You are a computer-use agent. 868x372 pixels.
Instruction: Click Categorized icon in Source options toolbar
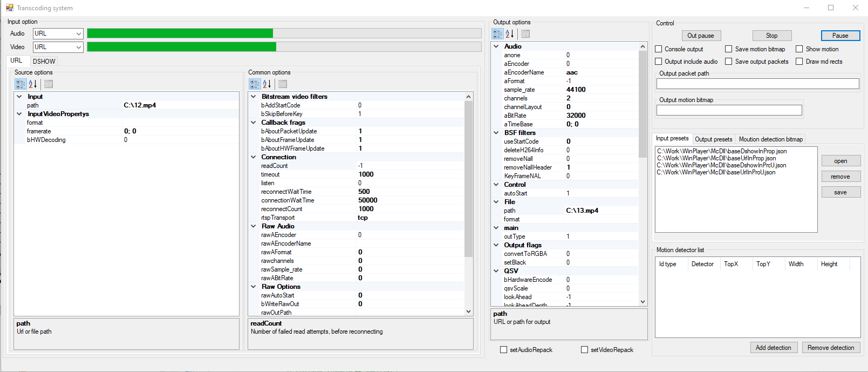click(x=20, y=84)
